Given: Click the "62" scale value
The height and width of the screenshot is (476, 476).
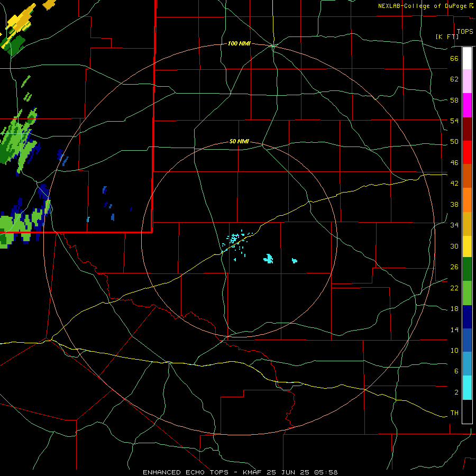Looking at the screenshot, I should pyautogui.click(x=454, y=79).
